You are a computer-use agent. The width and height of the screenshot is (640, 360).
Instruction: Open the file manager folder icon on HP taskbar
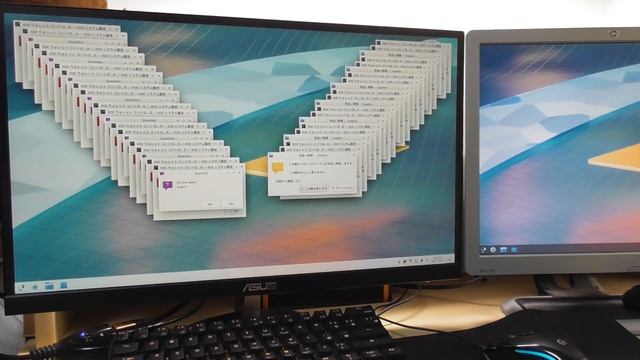coord(504,250)
